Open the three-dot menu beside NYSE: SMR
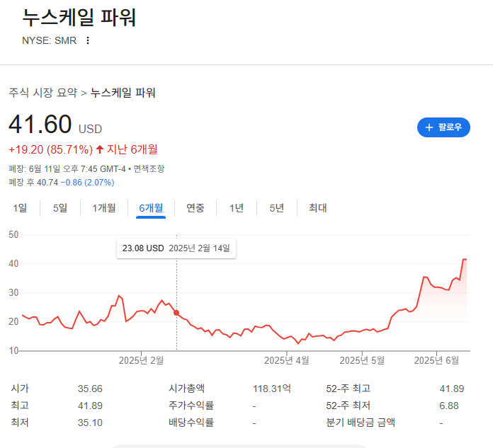This screenshot has width=493, height=448. (88, 40)
